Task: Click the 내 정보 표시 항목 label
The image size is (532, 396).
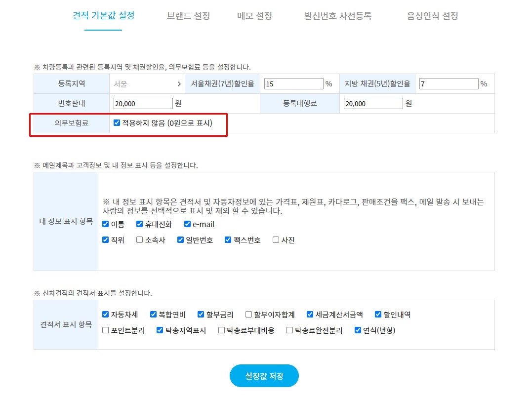Action: (x=66, y=221)
